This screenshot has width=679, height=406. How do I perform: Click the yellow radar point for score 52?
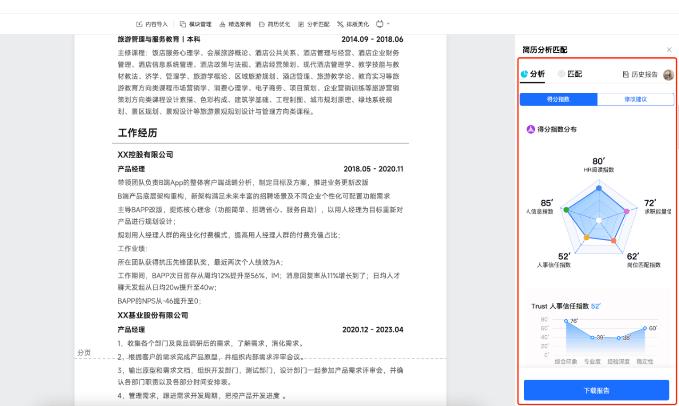(587, 237)
